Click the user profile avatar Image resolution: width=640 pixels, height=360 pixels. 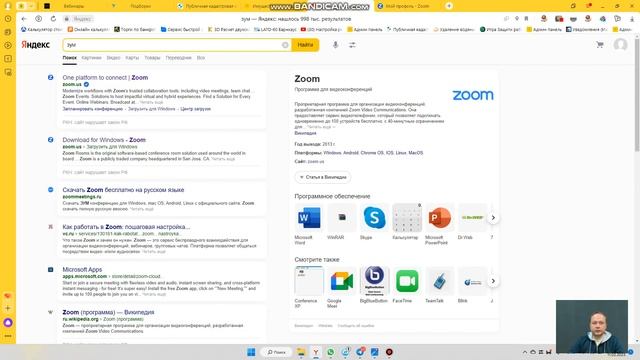point(620,44)
